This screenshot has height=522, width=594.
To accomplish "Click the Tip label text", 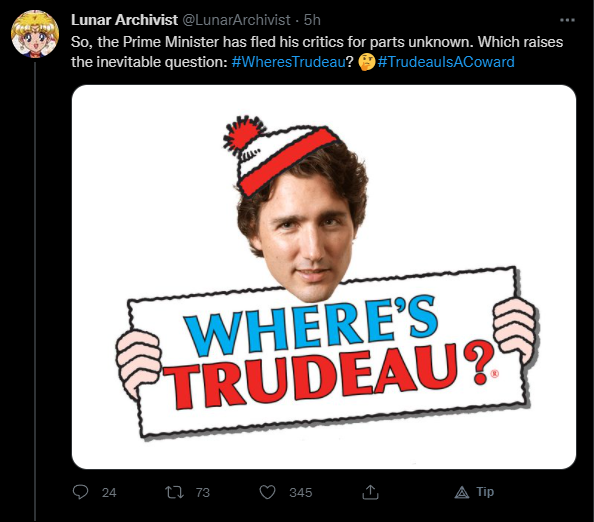I will click(485, 492).
